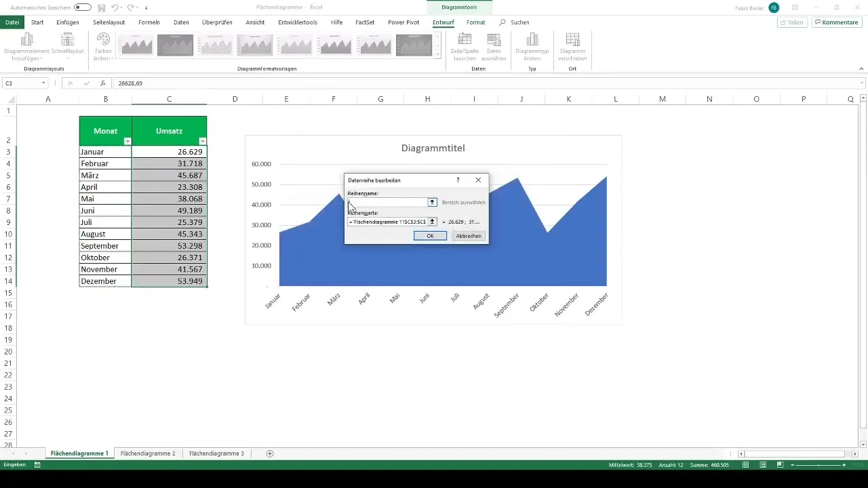Image resolution: width=868 pixels, height=488 pixels.
Task: Add a new sheet with plus icon
Action: (x=270, y=453)
